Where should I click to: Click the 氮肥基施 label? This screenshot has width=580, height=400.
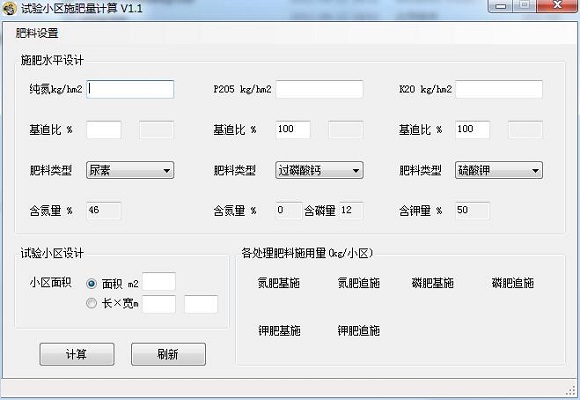click(279, 283)
